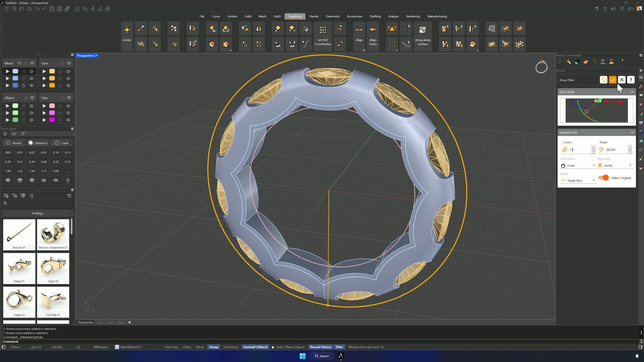Click the refresh preview button in Array Polar
The width and height of the screenshot is (644, 362).
[603, 80]
